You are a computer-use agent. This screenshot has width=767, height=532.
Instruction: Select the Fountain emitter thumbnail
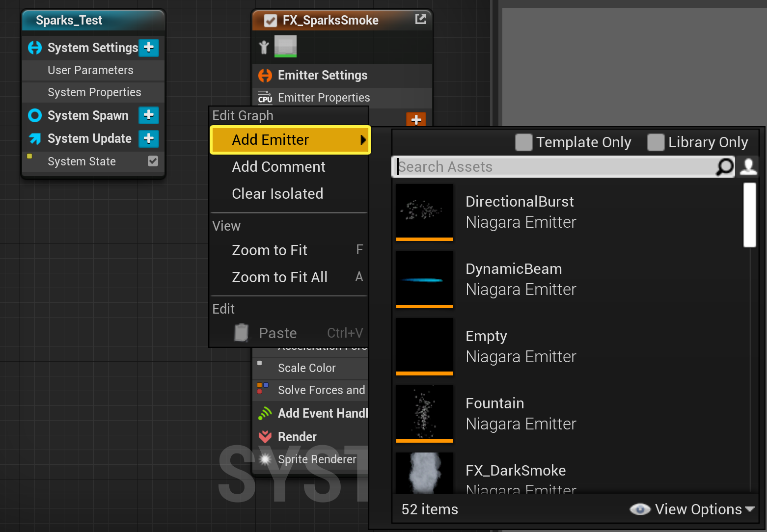pos(425,414)
